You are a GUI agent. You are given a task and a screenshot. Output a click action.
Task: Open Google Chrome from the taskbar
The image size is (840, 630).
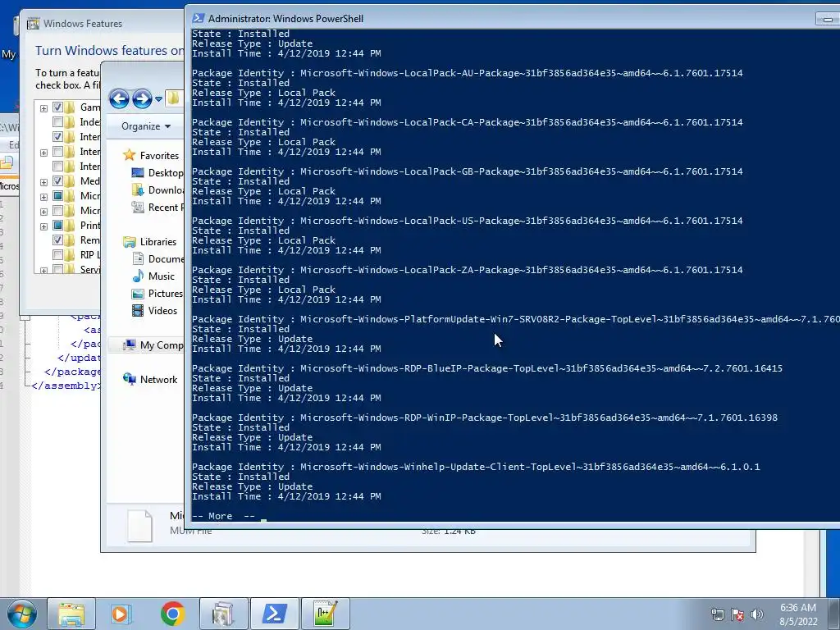[172, 614]
